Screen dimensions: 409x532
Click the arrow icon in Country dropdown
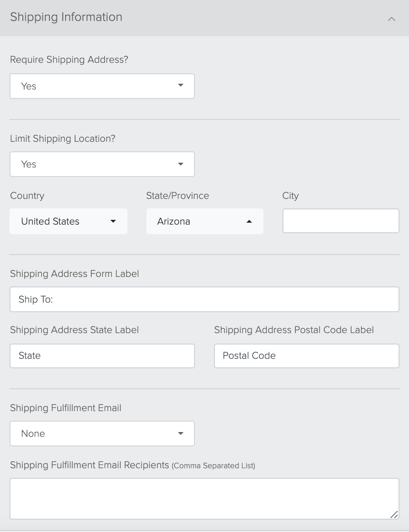coord(113,221)
